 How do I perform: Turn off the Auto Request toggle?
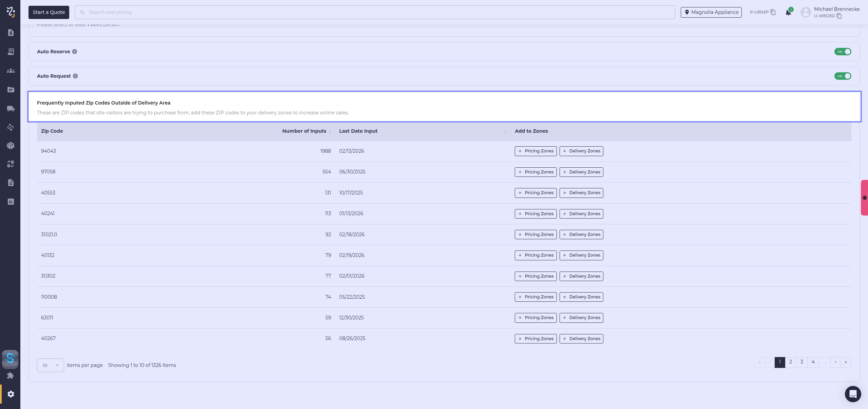pyautogui.click(x=843, y=76)
